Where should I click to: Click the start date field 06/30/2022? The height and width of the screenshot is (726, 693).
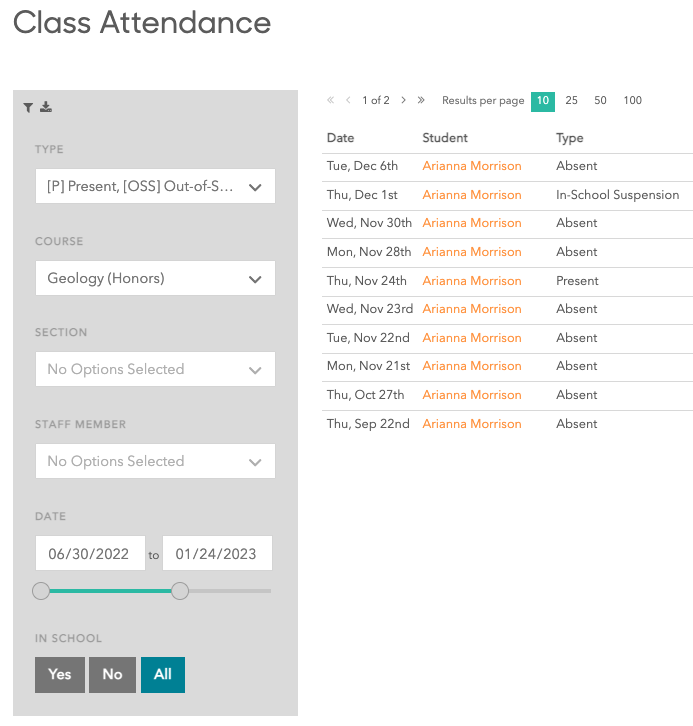(90, 553)
